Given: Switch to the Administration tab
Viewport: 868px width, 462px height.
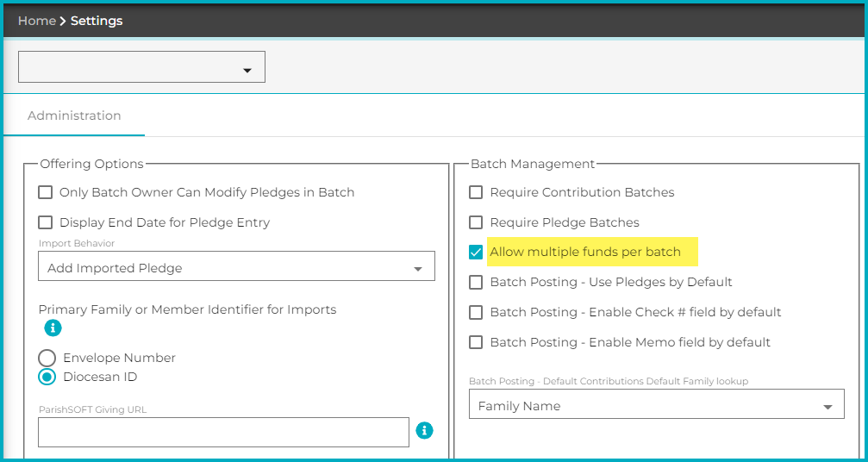Looking at the screenshot, I should 74,115.
